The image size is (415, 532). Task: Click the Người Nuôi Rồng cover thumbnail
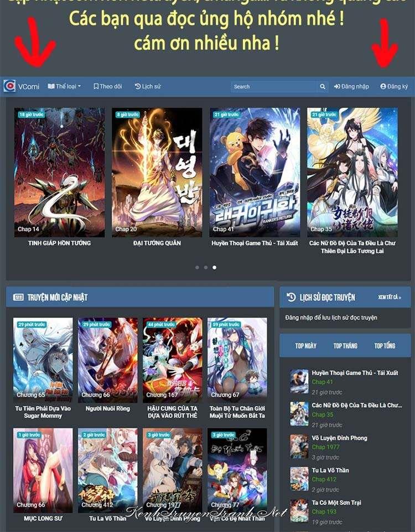click(x=107, y=359)
